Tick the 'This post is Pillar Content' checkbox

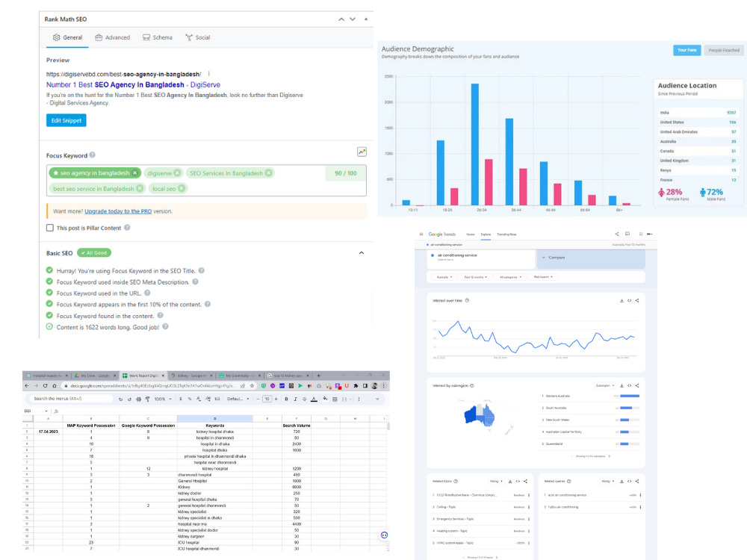(x=50, y=228)
